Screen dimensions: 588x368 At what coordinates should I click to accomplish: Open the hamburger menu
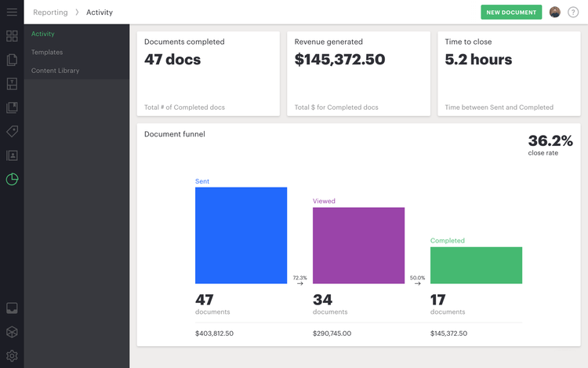click(12, 13)
